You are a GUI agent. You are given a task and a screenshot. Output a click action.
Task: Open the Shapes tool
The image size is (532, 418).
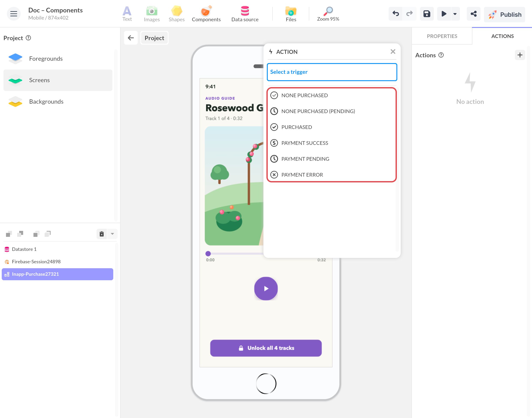coord(176,14)
